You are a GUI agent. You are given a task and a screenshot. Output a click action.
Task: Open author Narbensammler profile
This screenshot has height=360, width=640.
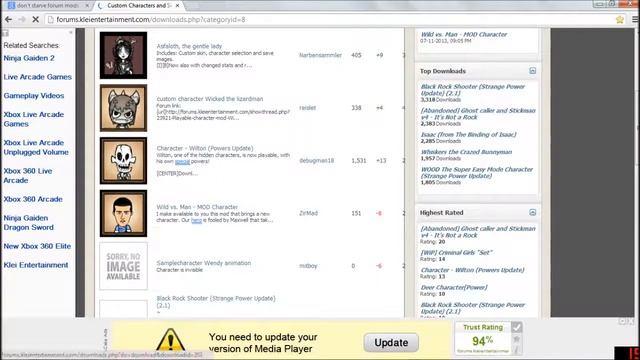(320, 55)
